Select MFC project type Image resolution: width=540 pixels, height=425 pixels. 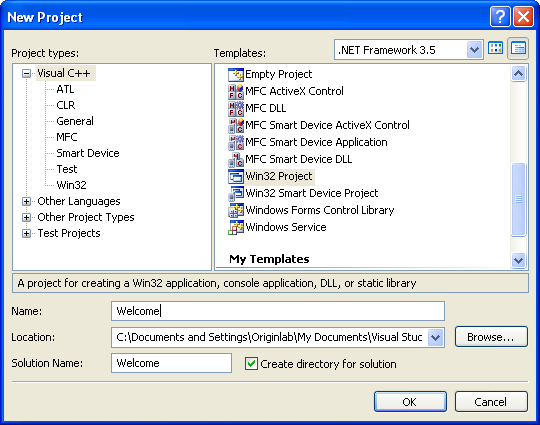(x=67, y=137)
